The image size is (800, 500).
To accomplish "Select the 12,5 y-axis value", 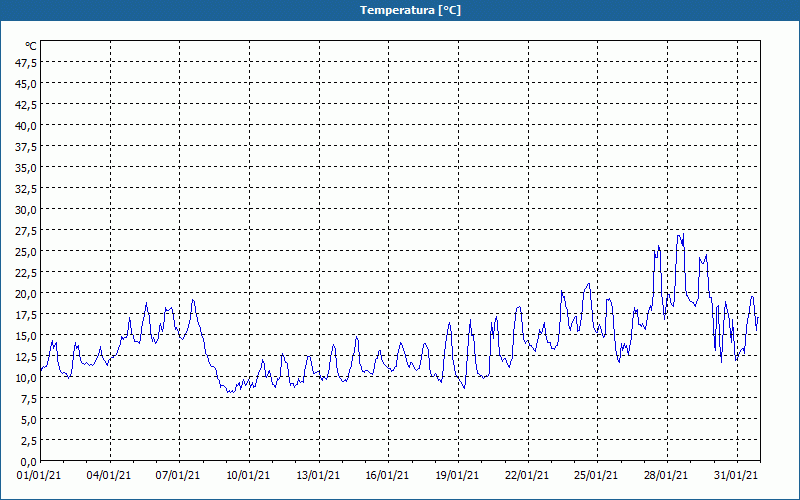I will (x=27, y=357).
